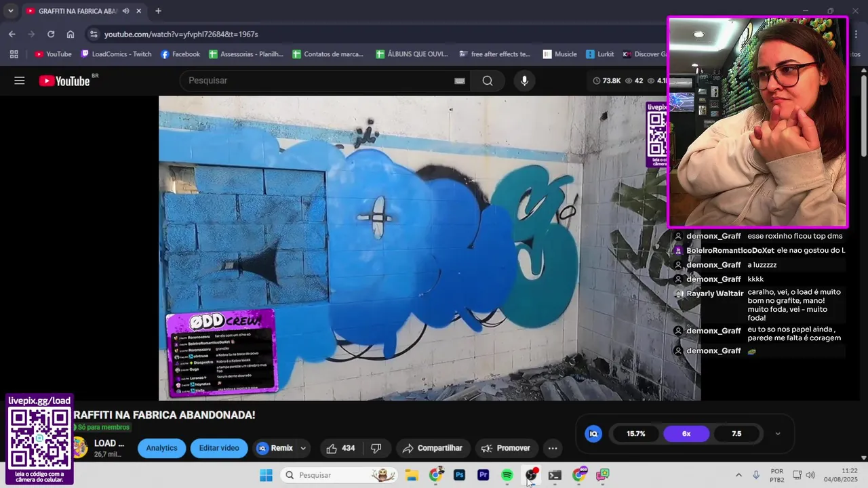Image resolution: width=868 pixels, height=488 pixels.
Task: Expand the vidIQ score panel chevron
Action: click(x=778, y=434)
